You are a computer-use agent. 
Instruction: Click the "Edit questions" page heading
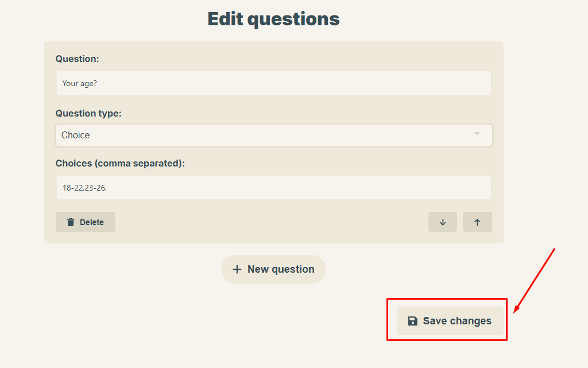click(x=273, y=19)
